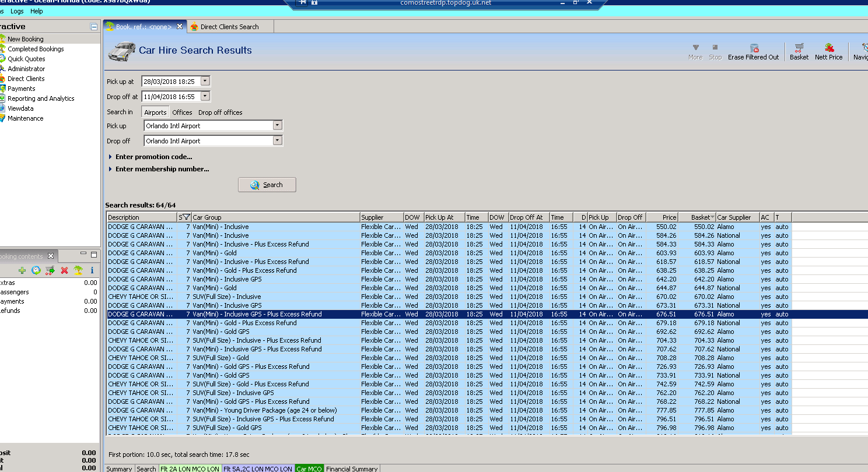Click the More toolbar button
Image resolution: width=868 pixels, height=472 pixels.
coord(695,51)
